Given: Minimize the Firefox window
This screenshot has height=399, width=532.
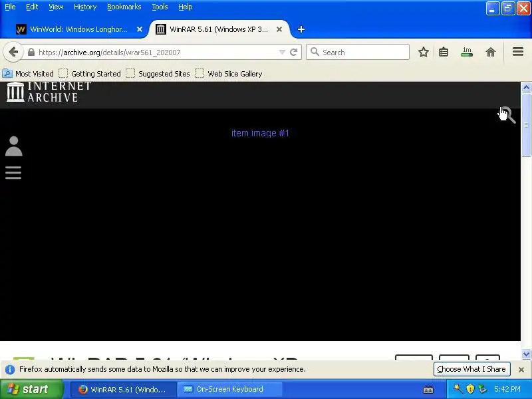Looking at the screenshot, I should (493, 9).
